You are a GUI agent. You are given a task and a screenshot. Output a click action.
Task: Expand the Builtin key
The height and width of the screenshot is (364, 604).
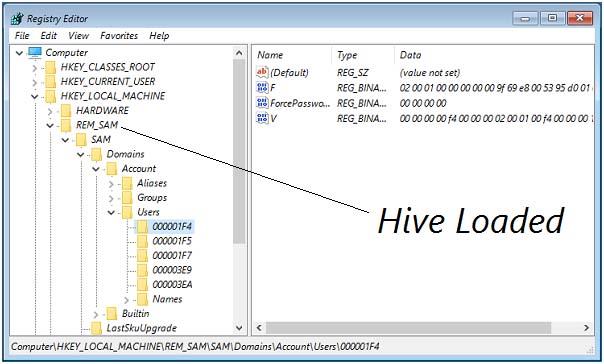[96, 315]
